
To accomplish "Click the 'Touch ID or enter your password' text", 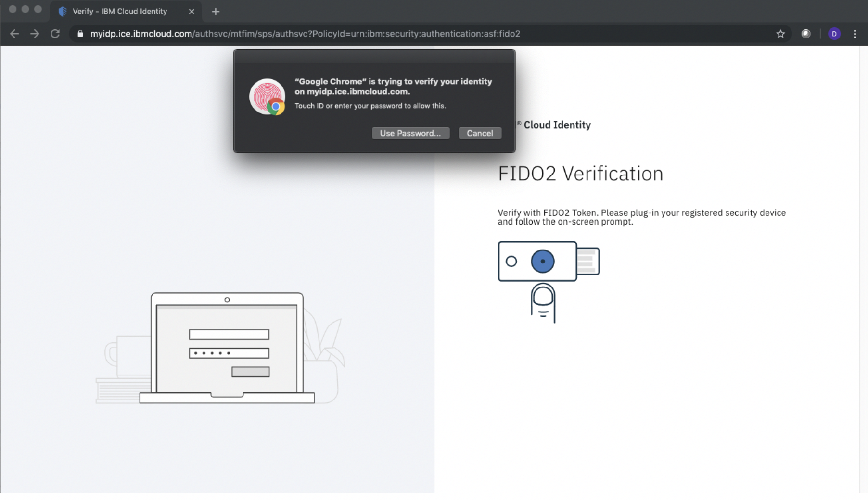I will (x=370, y=106).
